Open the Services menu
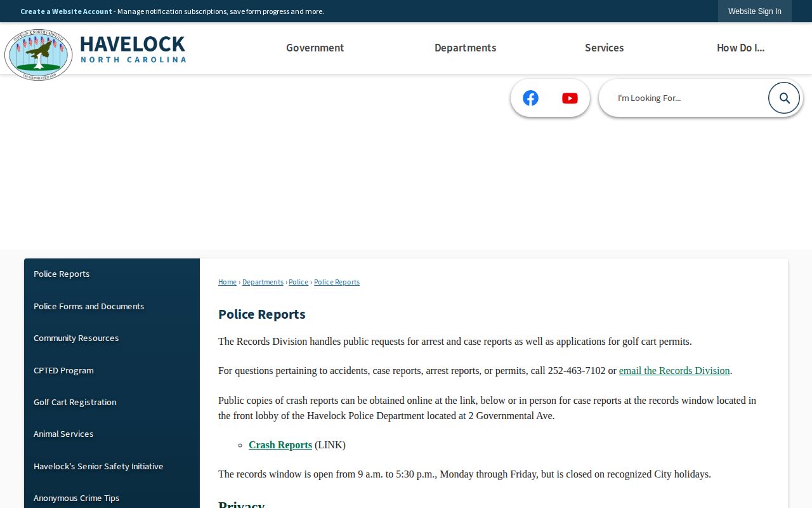This screenshot has width=812, height=508. point(604,48)
